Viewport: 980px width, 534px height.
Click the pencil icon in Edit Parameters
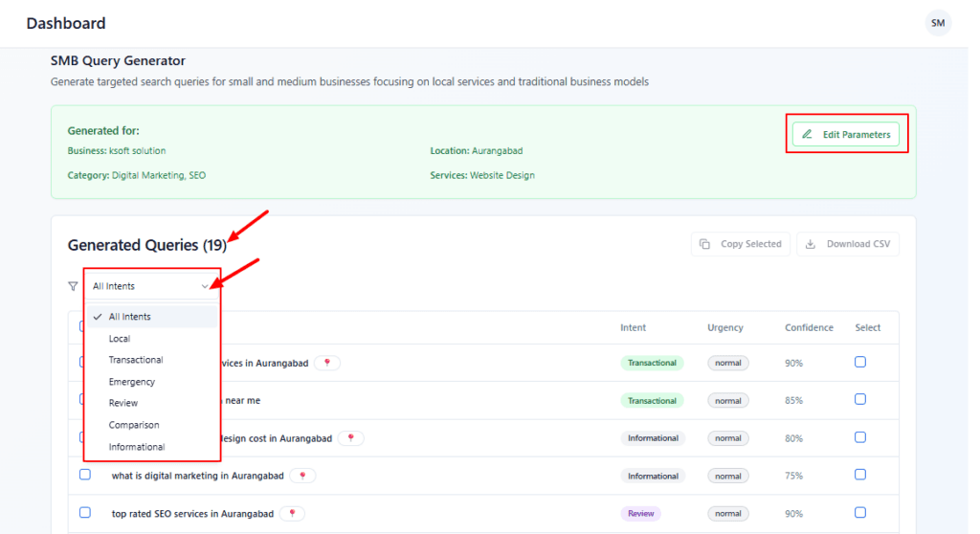(807, 135)
